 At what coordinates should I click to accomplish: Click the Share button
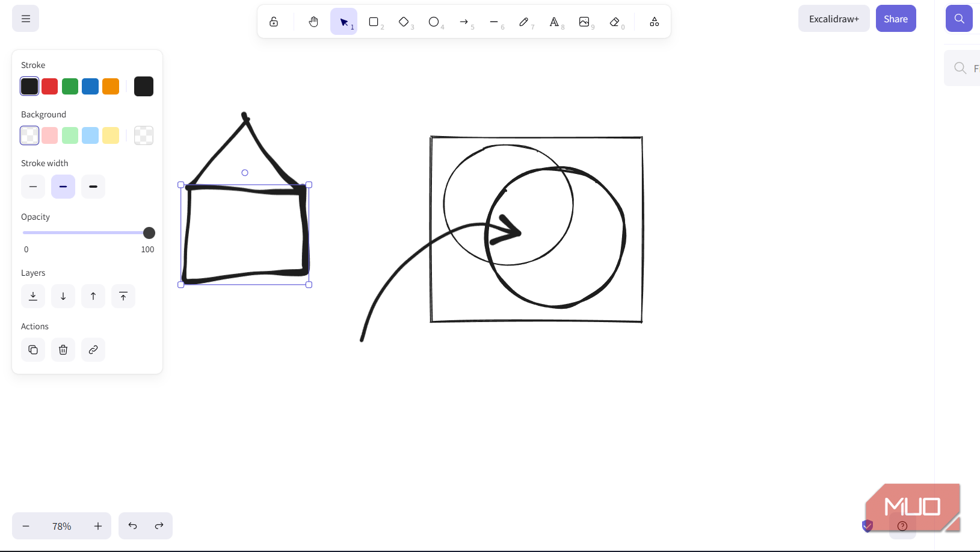coord(896,18)
